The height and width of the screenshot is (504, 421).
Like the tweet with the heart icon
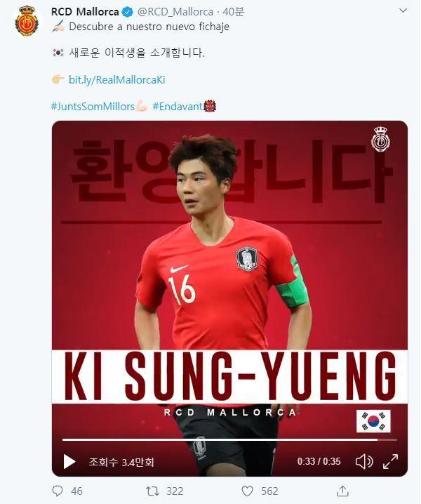point(247,491)
